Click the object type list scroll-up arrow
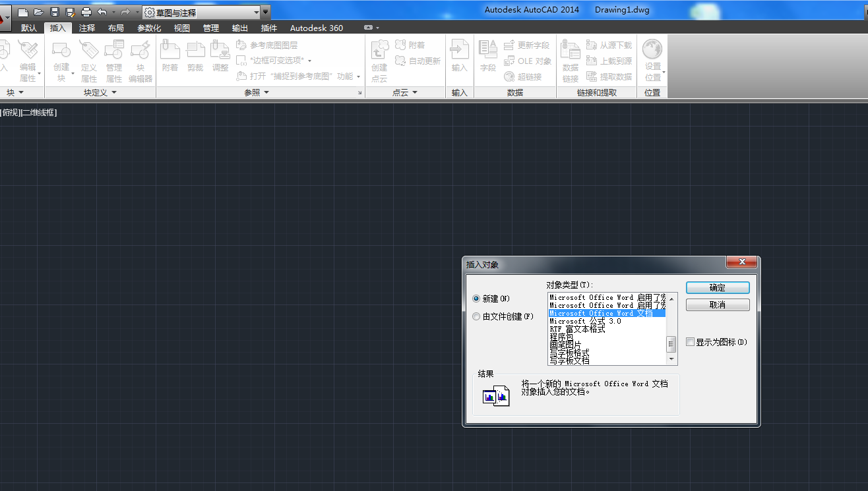This screenshot has width=868, height=491. tap(671, 298)
